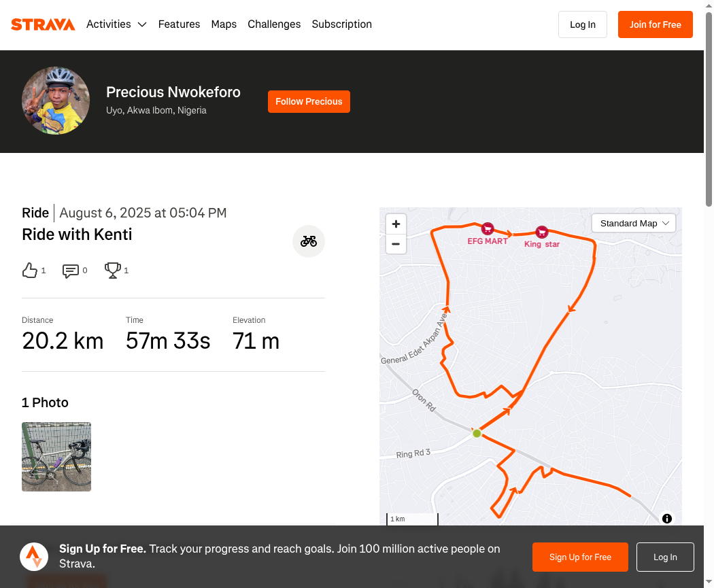Click the Strava logo
The image size is (714, 588).
coord(43,24)
